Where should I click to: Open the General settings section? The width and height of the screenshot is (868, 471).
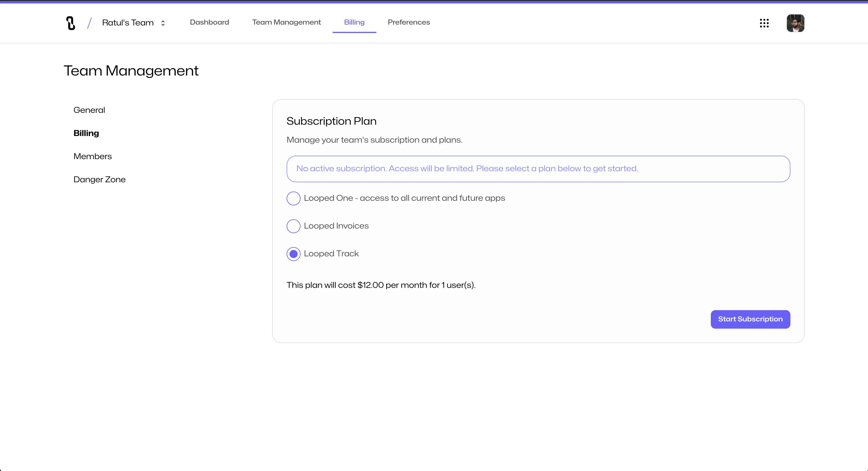[89, 110]
